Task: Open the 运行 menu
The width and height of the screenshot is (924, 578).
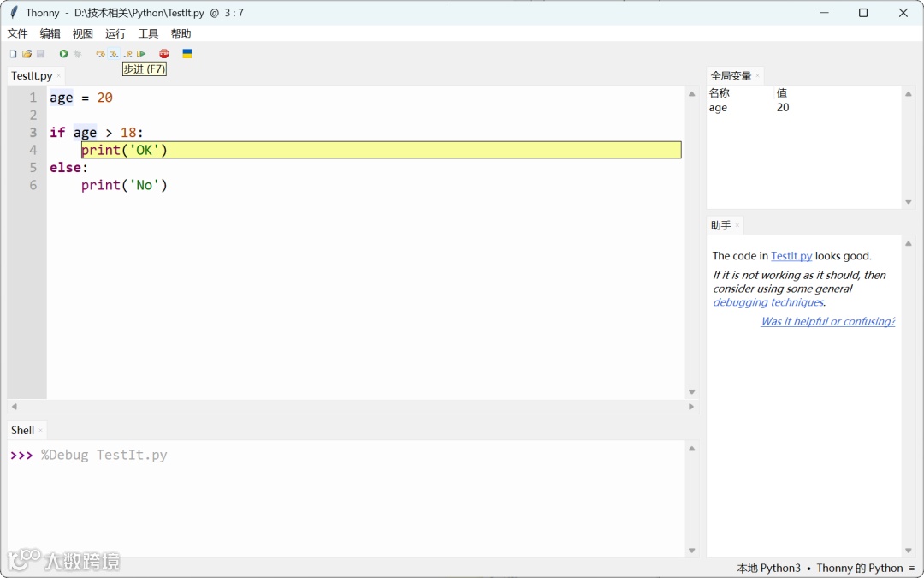Action: click(115, 33)
